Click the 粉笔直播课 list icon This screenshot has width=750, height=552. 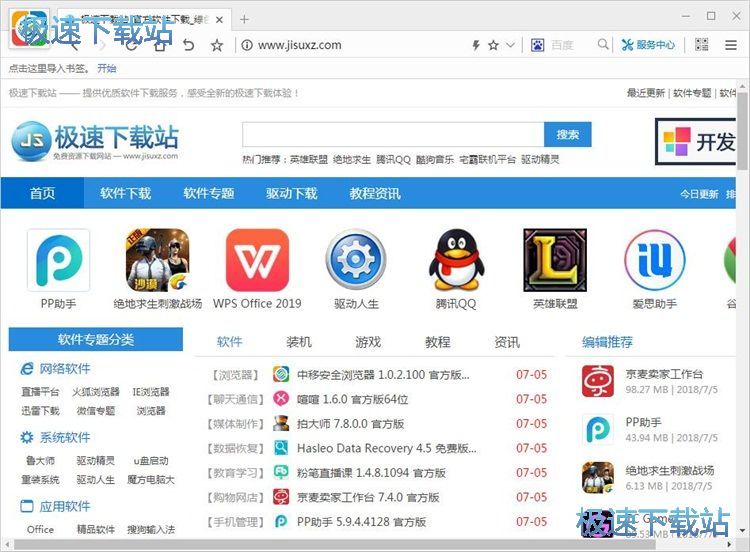(281, 473)
